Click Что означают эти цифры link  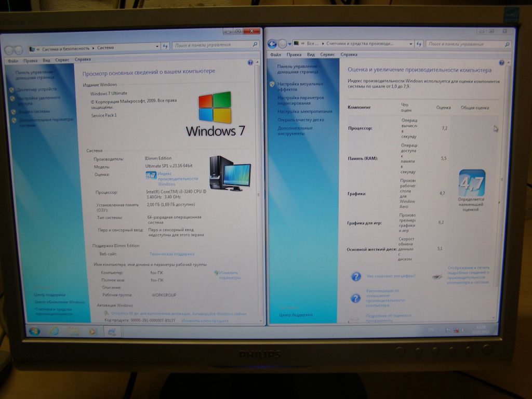point(391,276)
